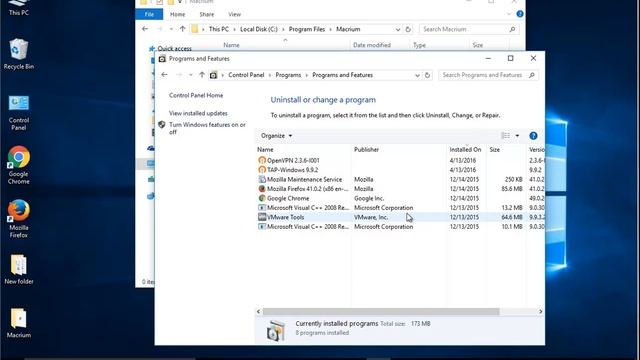Click the back arrow in the Macrium explorer window
This screenshot has height=360, width=640.
[145, 29]
